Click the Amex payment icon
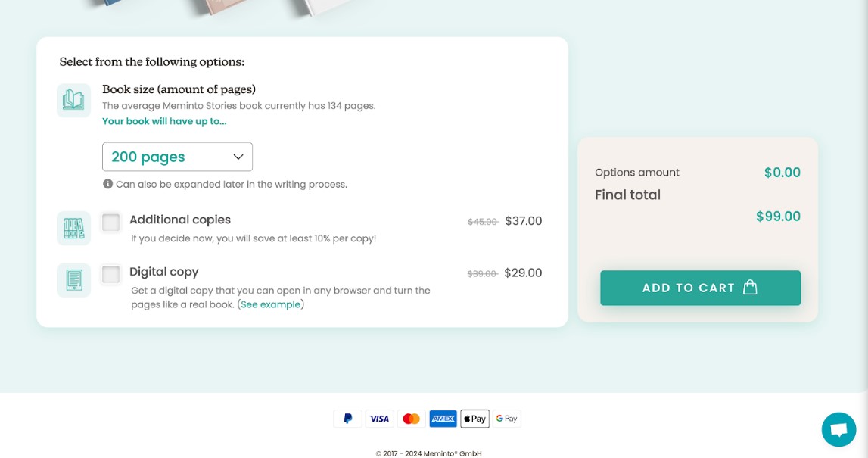868x458 pixels. pos(443,419)
